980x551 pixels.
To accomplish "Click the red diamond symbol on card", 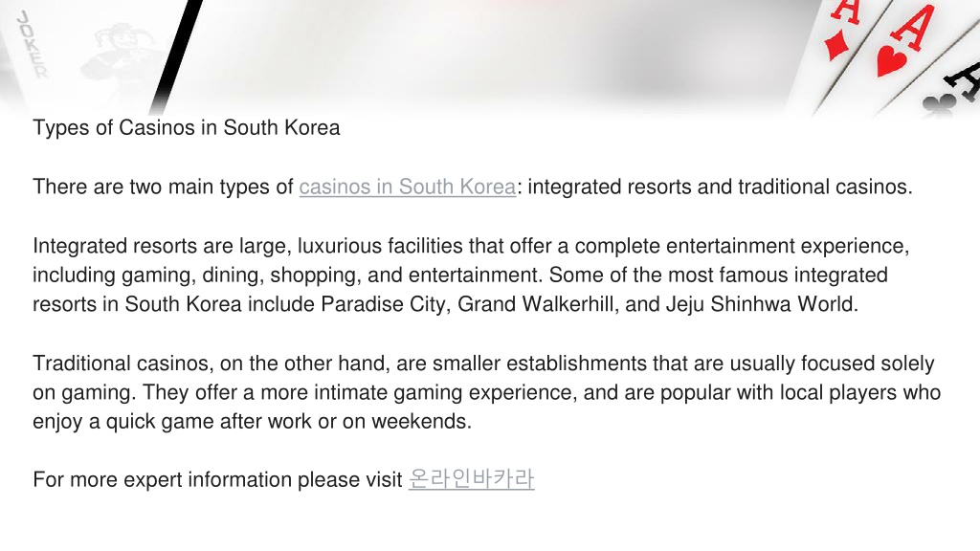I will (836, 46).
